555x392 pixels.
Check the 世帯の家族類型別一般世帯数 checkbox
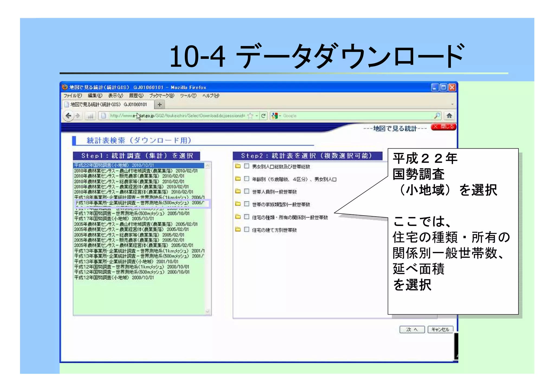tap(247, 204)
